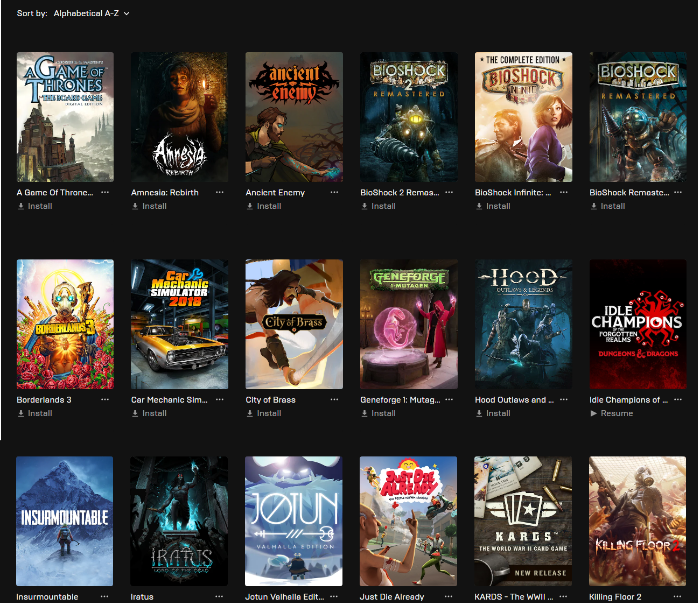Open options menu for BioShock Infinite
This screenshot has width=700, height=605.
click(564, 192)
